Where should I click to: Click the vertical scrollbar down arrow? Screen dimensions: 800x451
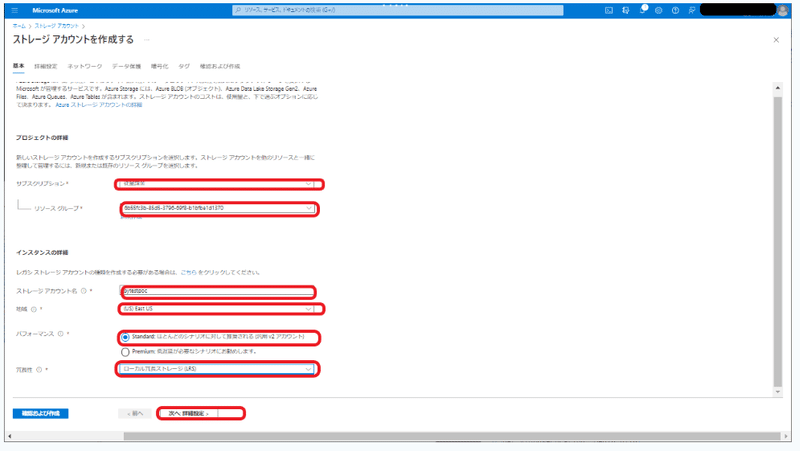click(778, 392)
